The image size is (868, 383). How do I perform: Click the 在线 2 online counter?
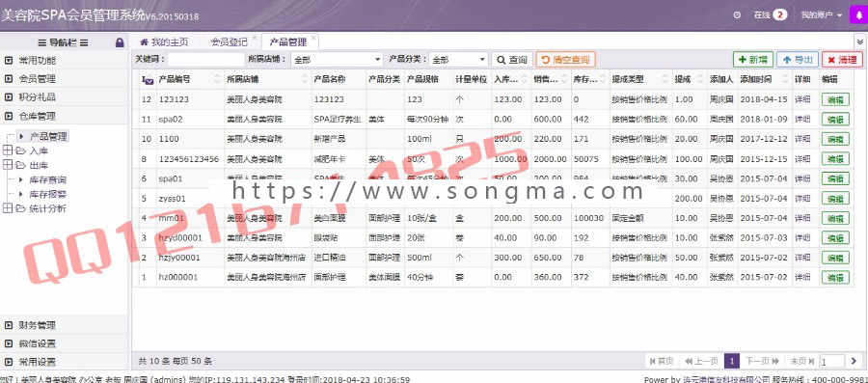(x=770, y=14)
